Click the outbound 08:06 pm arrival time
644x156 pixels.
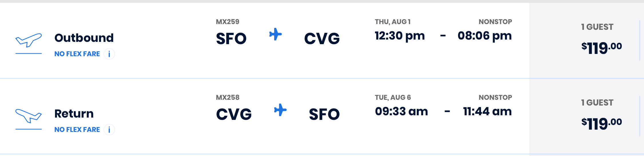[485, 36]
